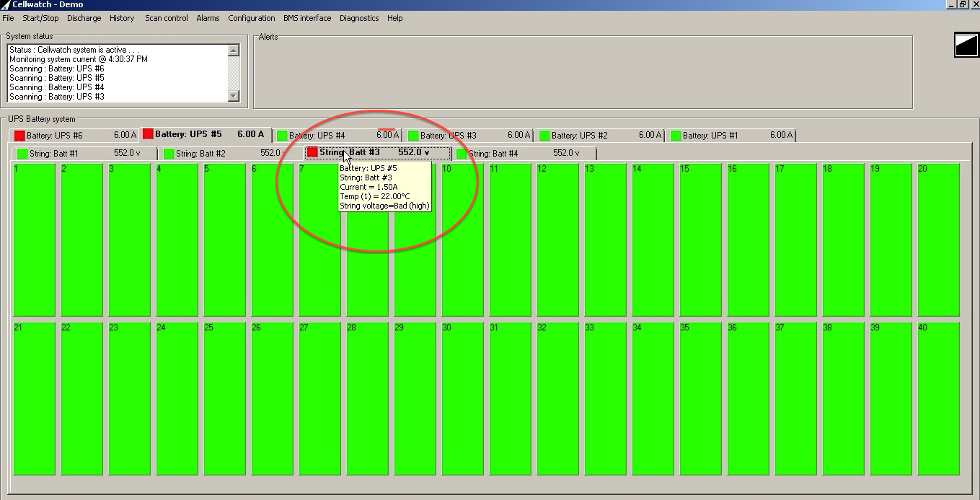Click the Cellwatch app icon in title bar
980x500 pixels.
click(x=6, y=4)
